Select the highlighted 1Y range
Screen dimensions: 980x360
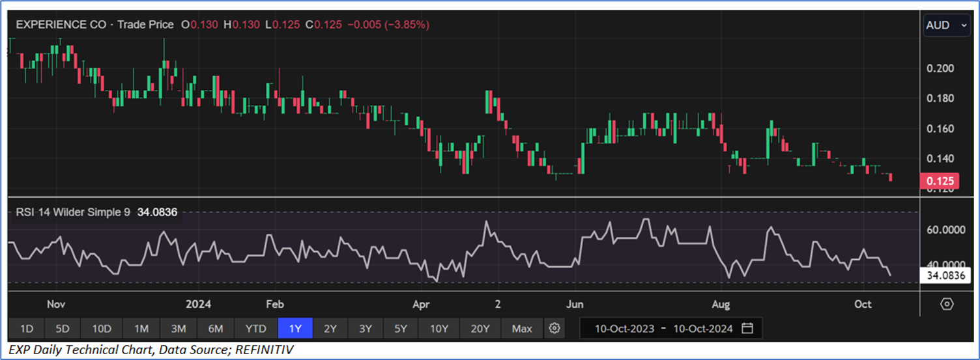[x=295, y=328]
